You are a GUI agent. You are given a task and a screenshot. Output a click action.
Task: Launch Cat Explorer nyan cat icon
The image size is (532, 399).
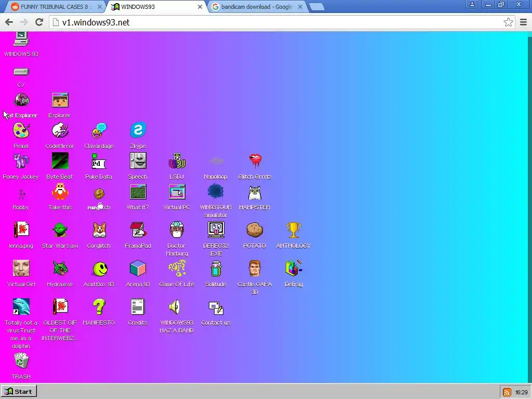coord(21,100)
